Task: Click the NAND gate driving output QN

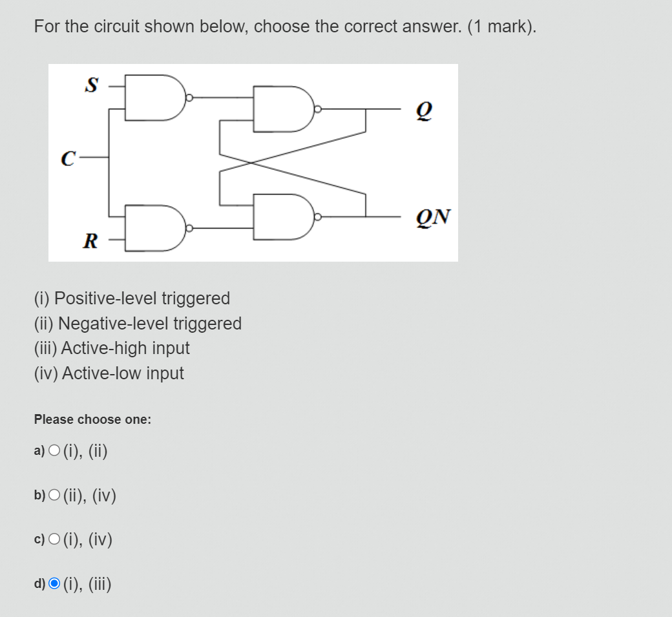Action: pyautogui.click(x=281, y=216)
